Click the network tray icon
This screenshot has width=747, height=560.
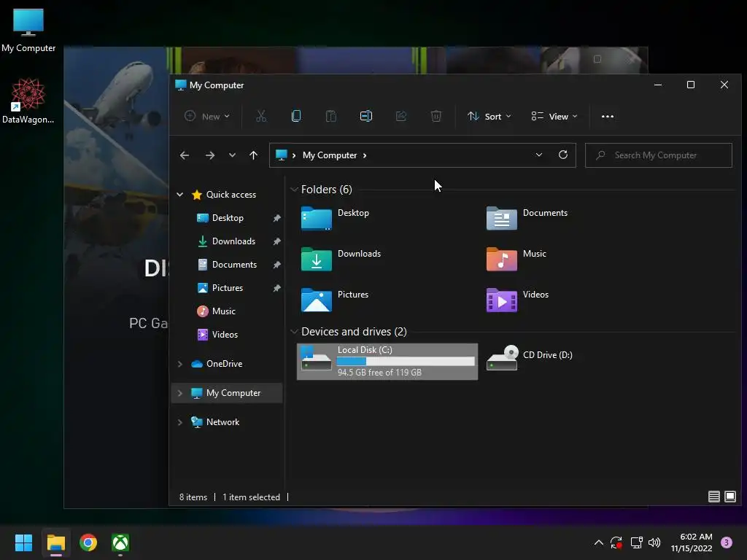[x=636, y=542]
